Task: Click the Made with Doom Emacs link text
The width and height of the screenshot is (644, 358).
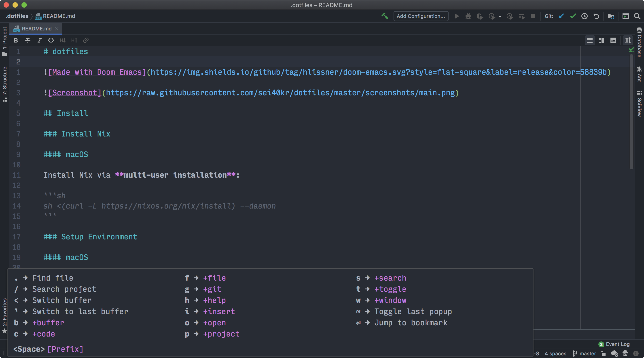Action: [x=97, y=72]
